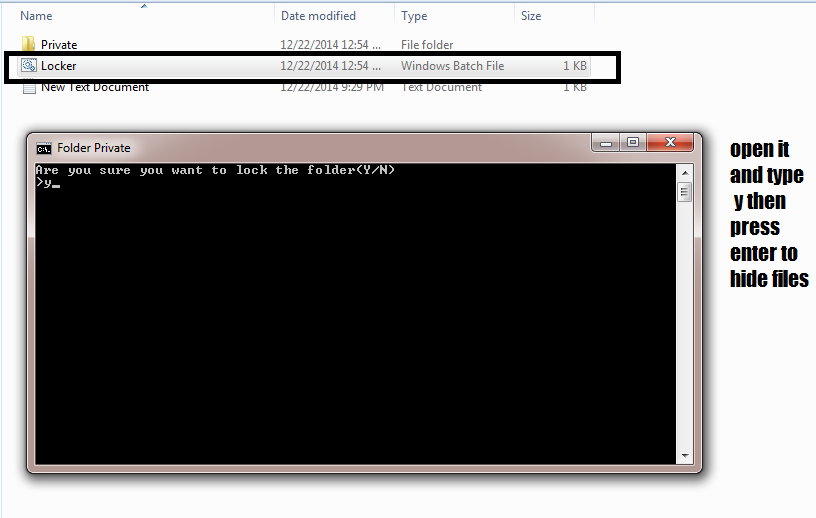Click the New Text Document file icon
The image size is (816, 518).
[x=29, y=87]
